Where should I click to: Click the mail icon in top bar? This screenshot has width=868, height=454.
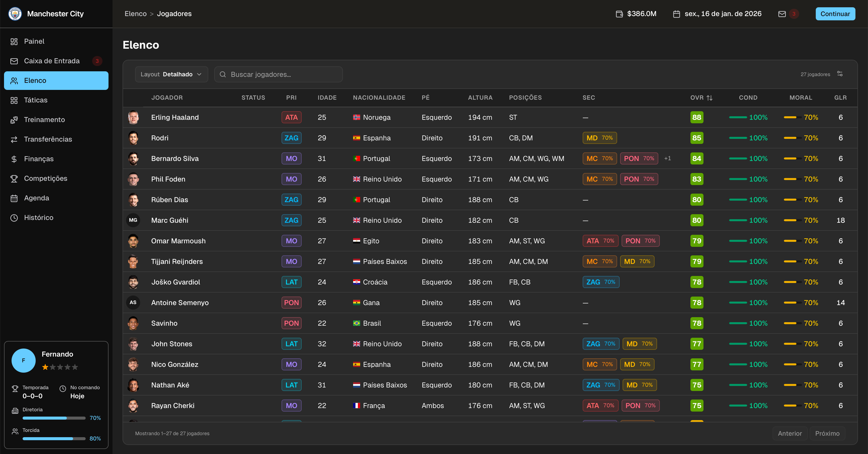tap(782, 14)
